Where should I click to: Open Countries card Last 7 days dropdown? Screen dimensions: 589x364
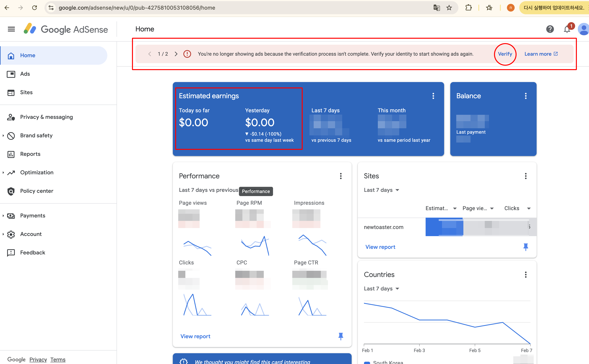coord(381,289)
